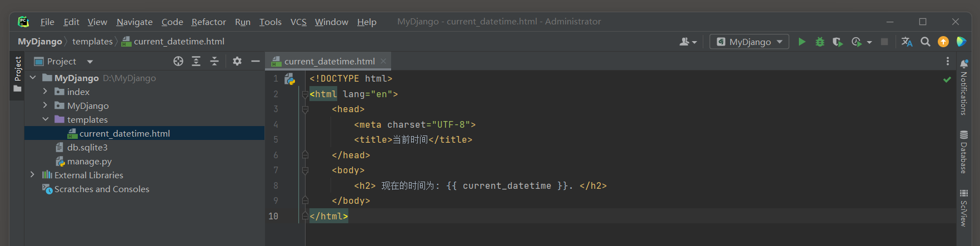This screenshot has height=246, width=980.
Task: Open the Run menu
Action: tap(243, 22)
